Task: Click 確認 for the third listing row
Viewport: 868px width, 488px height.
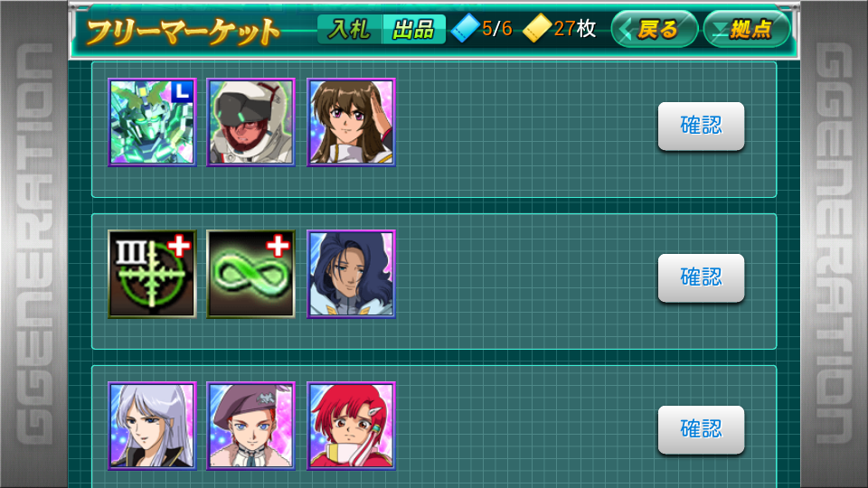Action: tap(701, 430)
